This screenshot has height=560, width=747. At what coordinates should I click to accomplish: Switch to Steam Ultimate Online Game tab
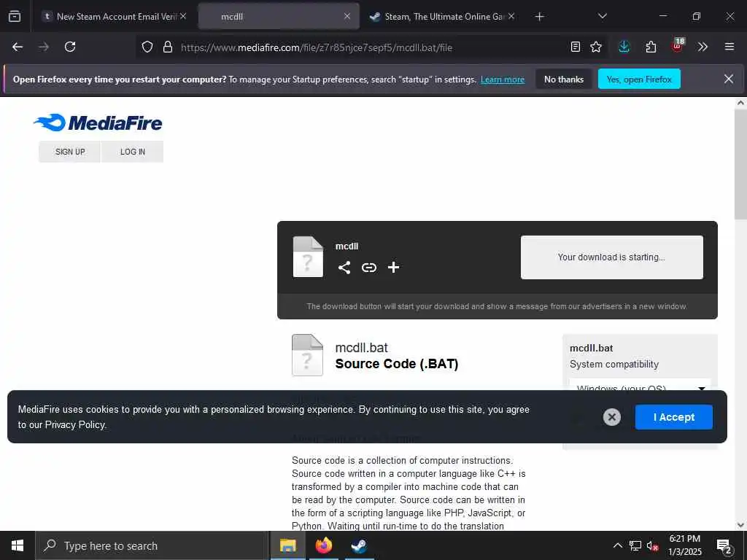coord(441,16)
